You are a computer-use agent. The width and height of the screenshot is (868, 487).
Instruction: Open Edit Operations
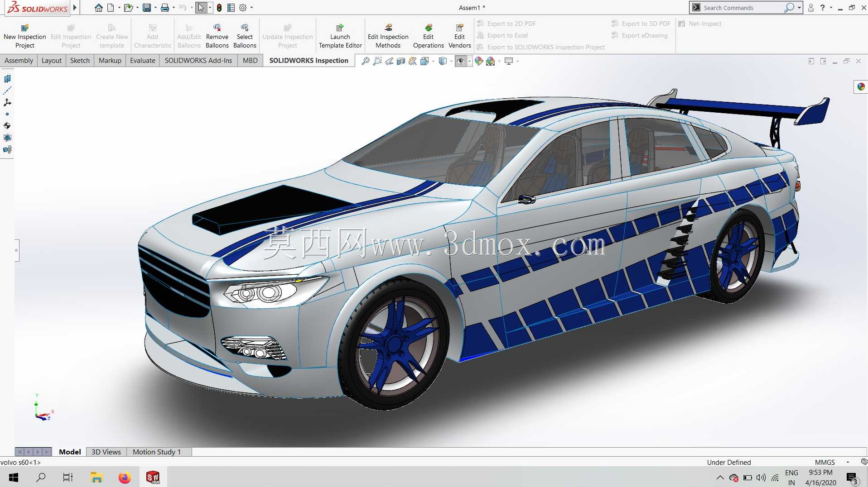click(x=428, y=36)
